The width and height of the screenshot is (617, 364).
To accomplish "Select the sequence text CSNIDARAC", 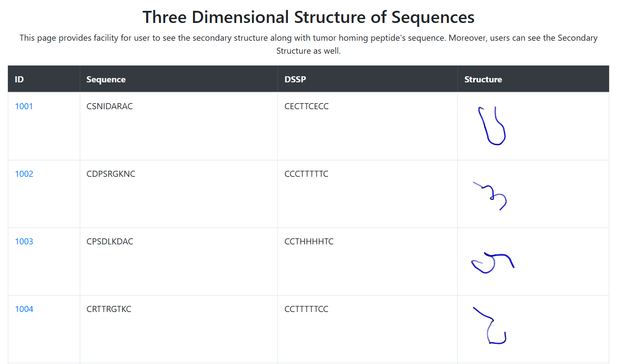I will click(110, 106).
